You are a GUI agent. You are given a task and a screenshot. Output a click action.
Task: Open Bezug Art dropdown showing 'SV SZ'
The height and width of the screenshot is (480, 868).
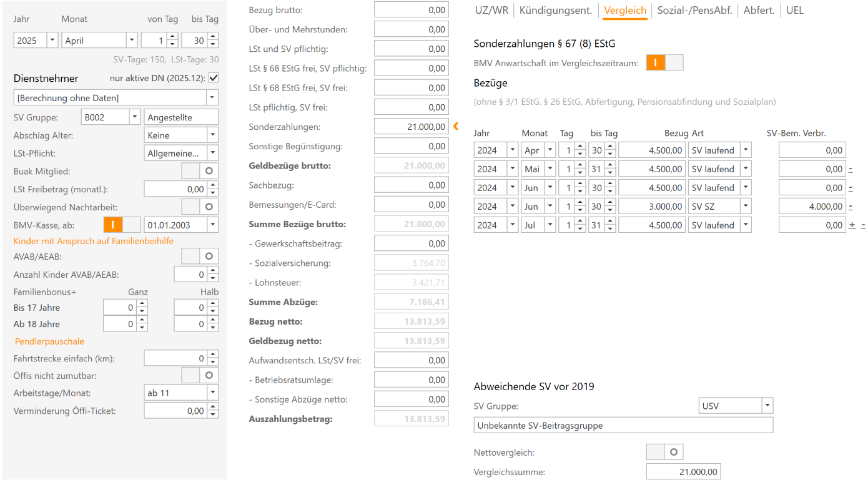746,207
